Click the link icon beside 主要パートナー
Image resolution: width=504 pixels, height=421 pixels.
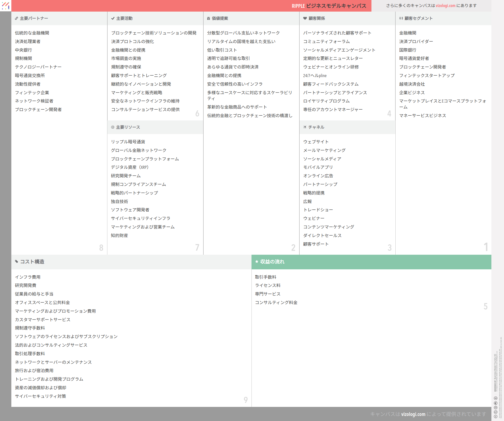[16, 18]
